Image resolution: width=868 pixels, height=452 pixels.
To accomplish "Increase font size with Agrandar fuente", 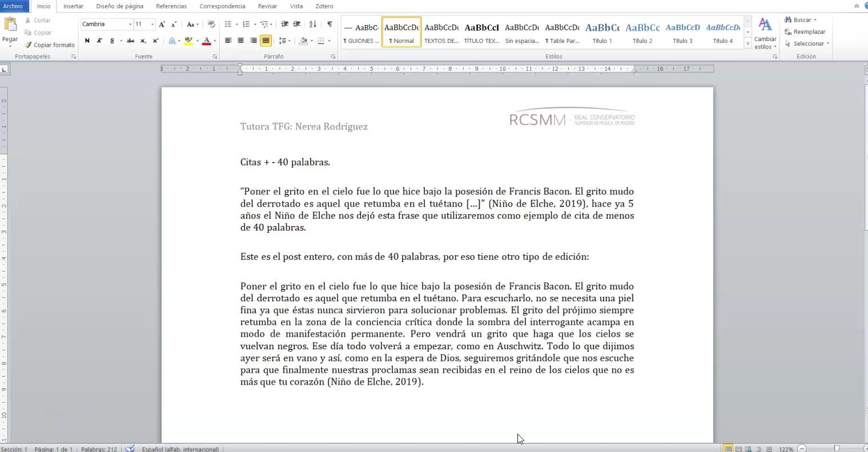I will coord(162,25).
